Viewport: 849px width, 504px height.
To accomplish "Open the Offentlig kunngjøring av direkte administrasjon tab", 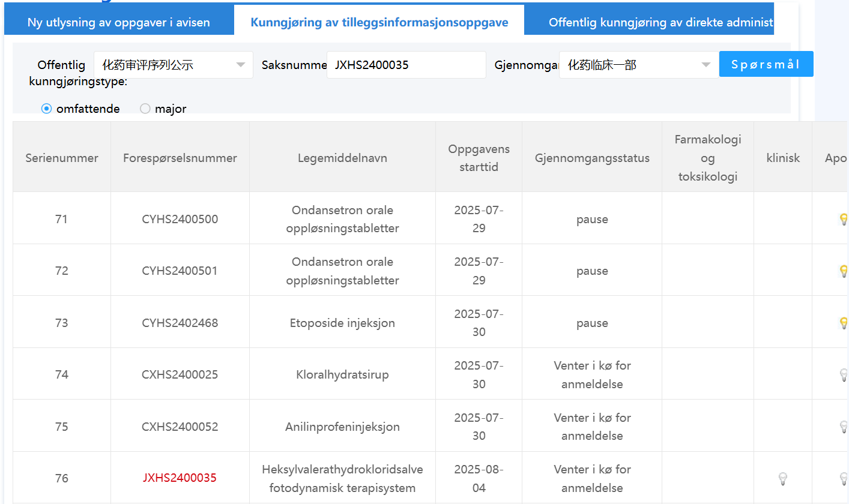I will [660, 23].
